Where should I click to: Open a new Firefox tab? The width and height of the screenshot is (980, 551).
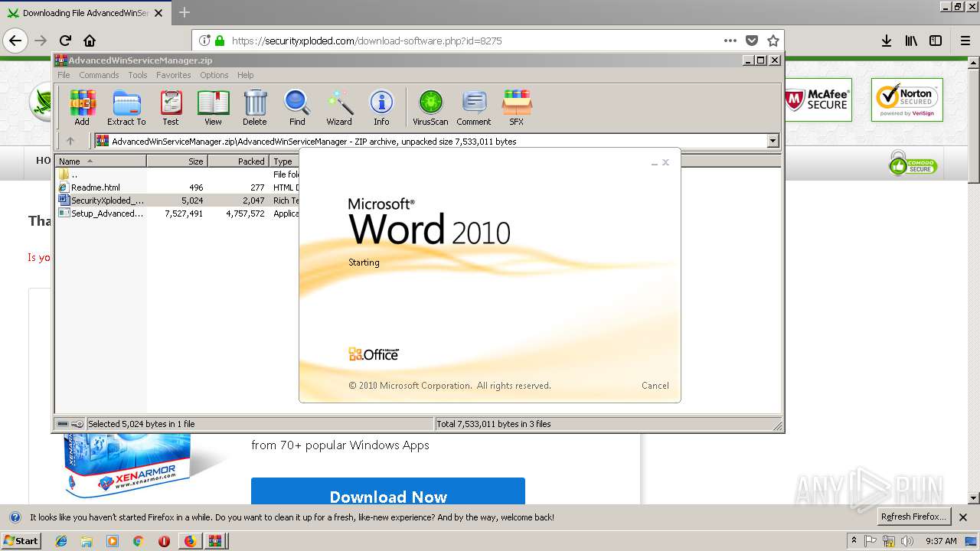[184, 12]
